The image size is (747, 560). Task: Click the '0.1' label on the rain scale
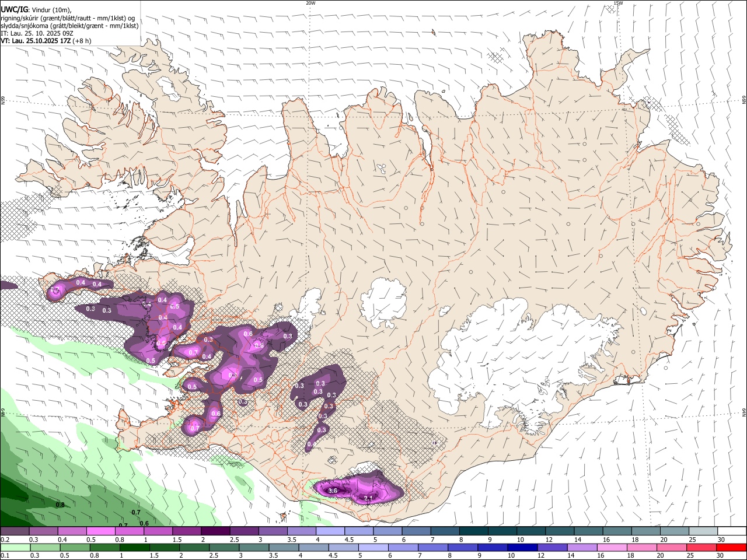point(5,556)
